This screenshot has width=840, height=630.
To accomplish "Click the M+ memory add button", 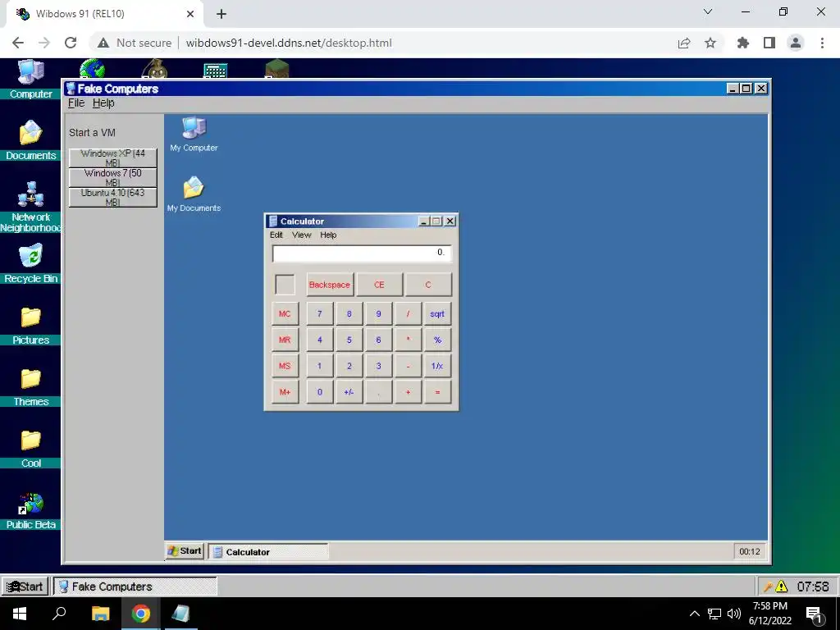I will coord(285,392).
